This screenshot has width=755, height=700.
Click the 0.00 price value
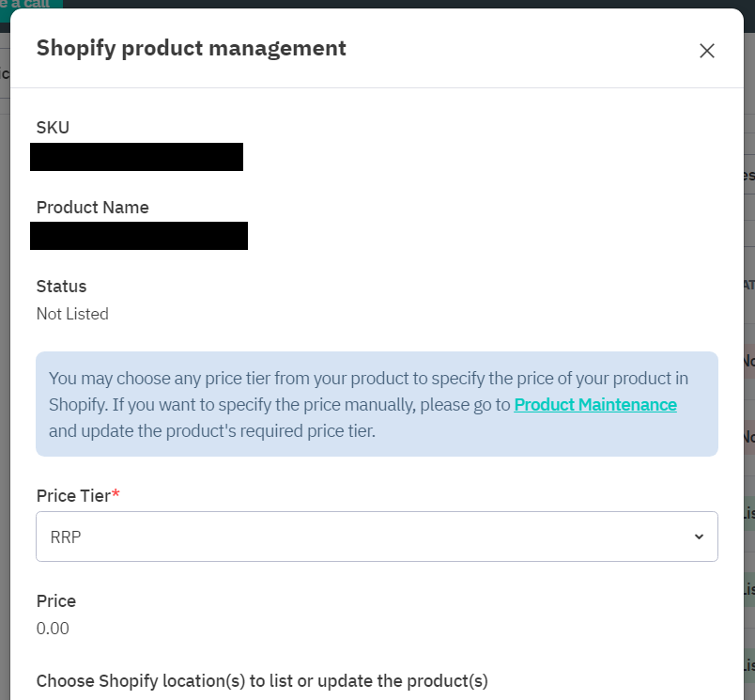pyautogui.click(x=53, y=629)
